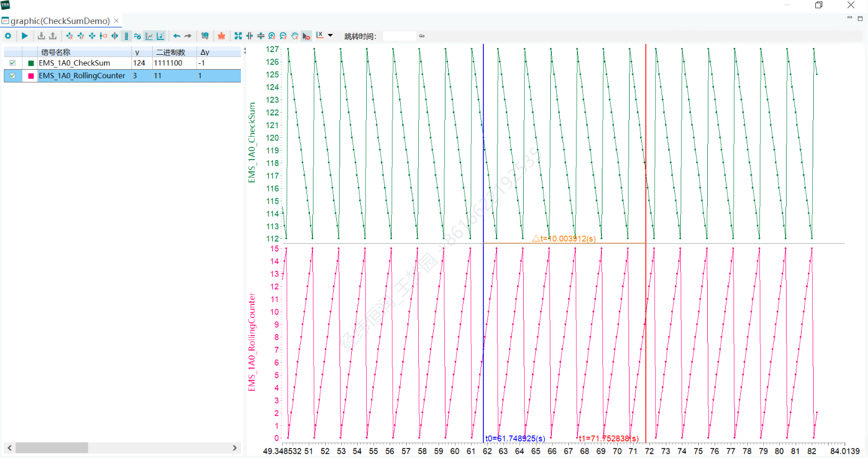This screenshot has width=868, height=458.
Task: Close the graphic(CheckSumDemo) tab
Action: tap(117, 21)
